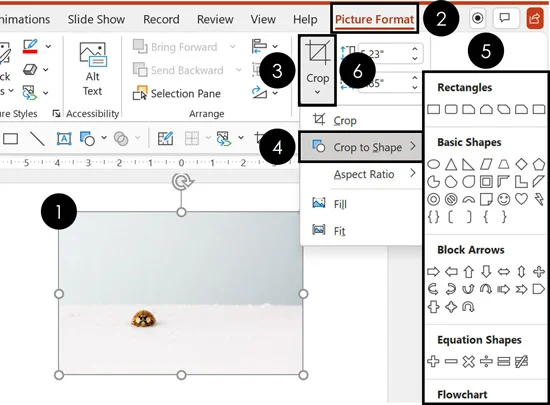Click the Alt Text icon

[x=93, y=54]
